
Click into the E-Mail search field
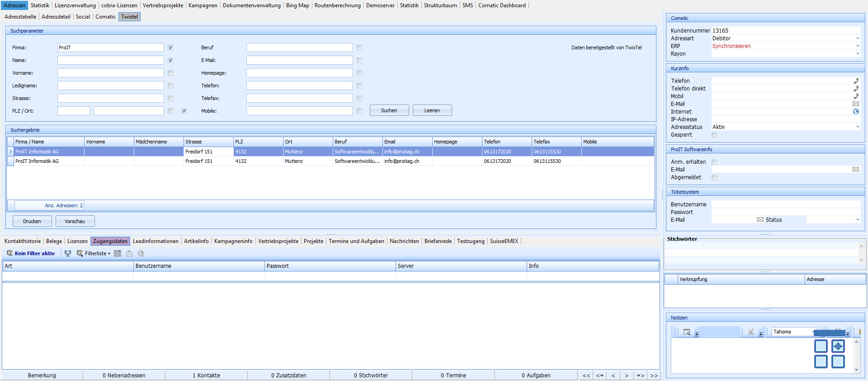click(299, 60)
